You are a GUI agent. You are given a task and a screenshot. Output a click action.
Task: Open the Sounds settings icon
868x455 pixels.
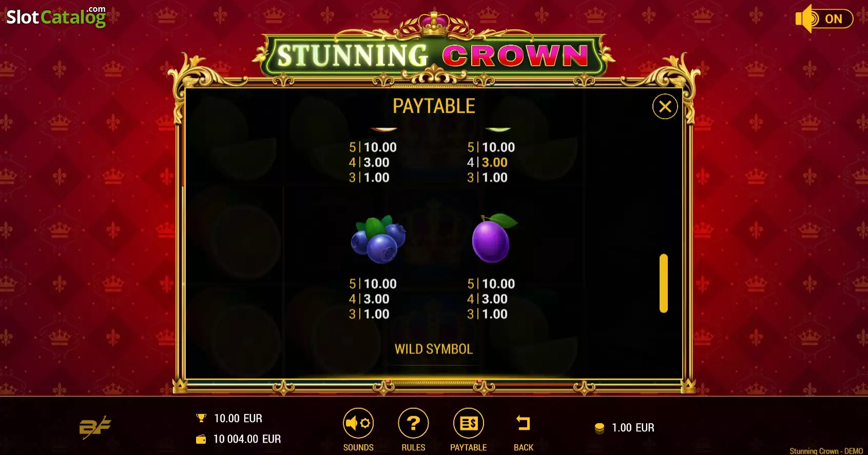click(358, 424)
